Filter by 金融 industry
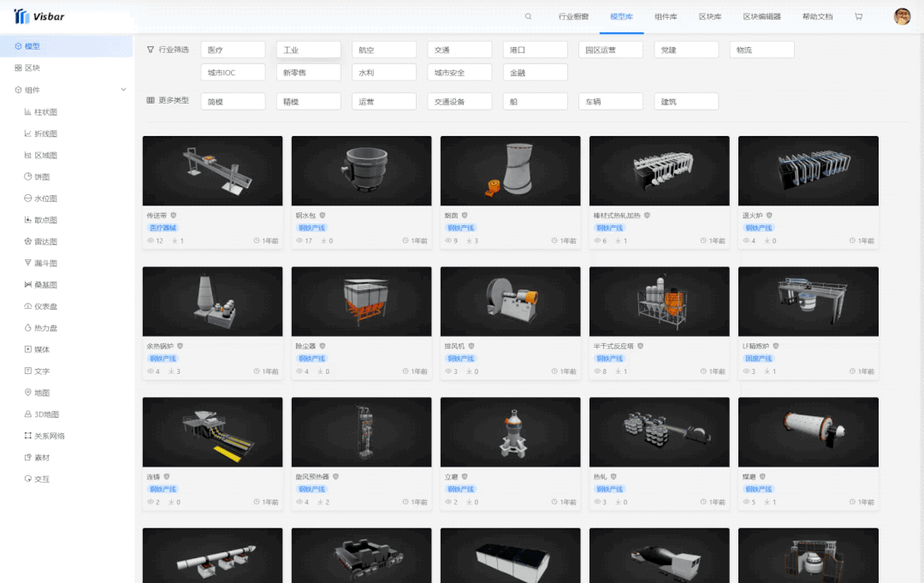924x583 pixels. (x=535, y=73)
